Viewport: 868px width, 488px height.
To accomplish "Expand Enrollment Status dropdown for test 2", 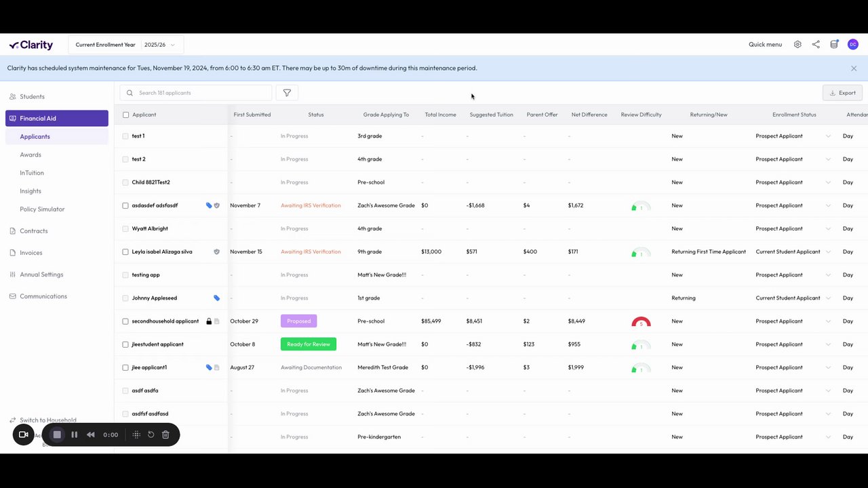I will point(828,159).
